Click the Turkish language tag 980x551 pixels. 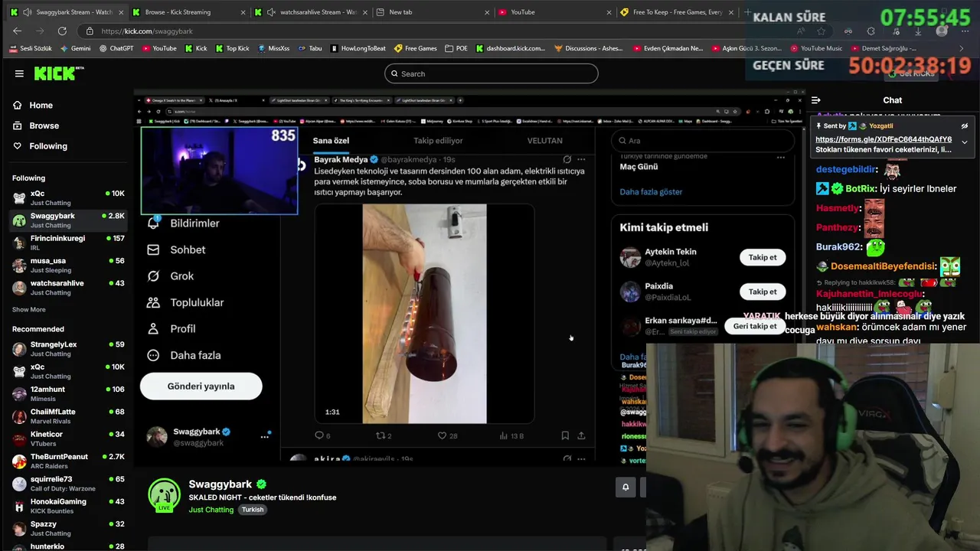pos(253,510)
